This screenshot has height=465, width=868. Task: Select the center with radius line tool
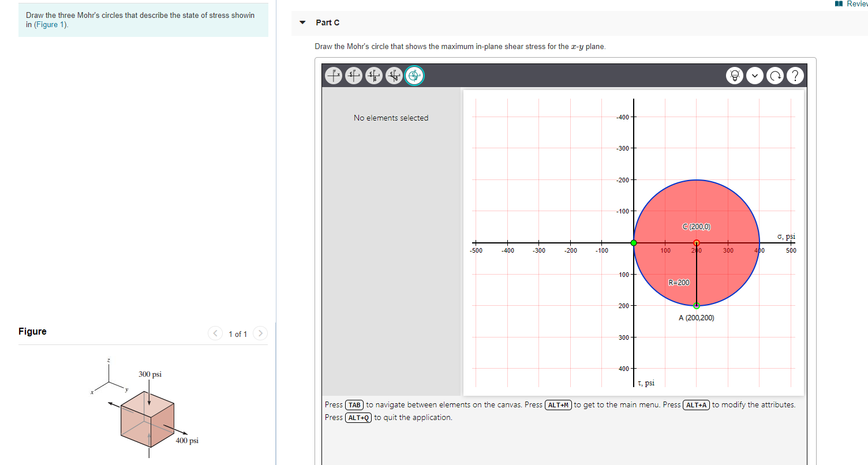[x=395, y=76]
